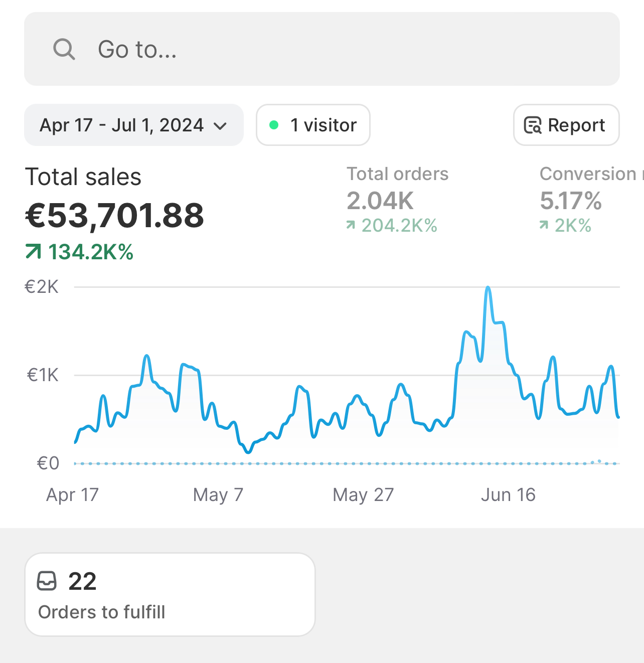Click the Report button
The image size is (644, 663).
click(566, 125)
